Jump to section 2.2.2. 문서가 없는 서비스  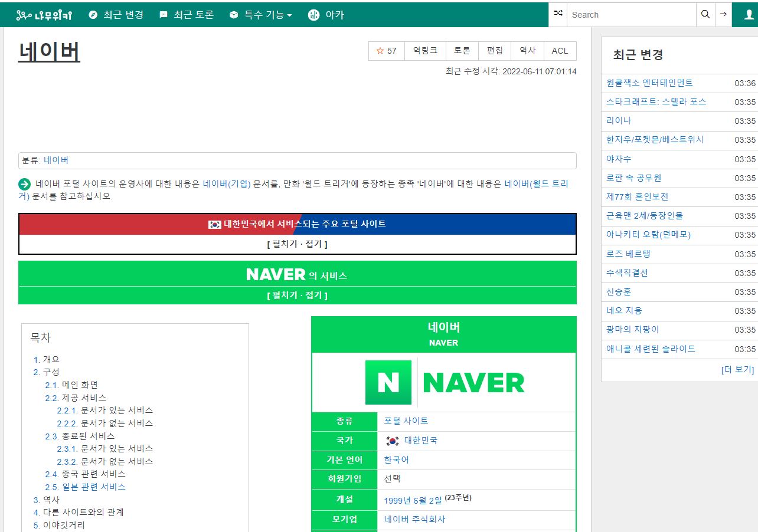click(x=104, y=423)
